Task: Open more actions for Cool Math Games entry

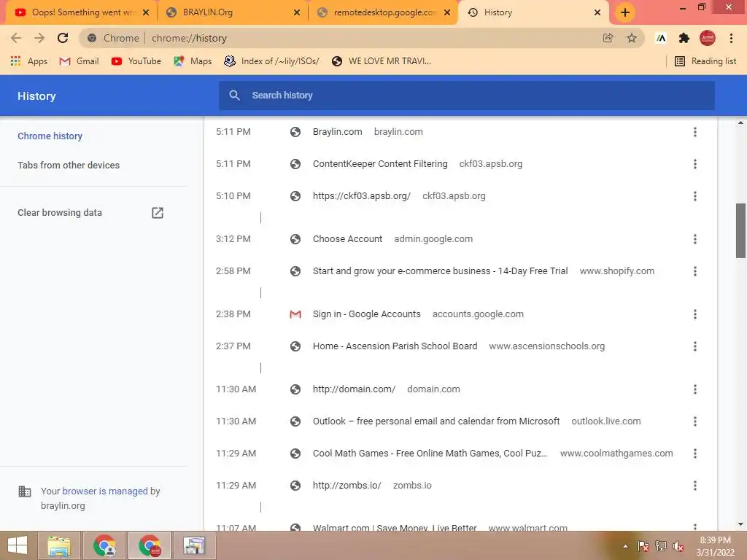Action: (x=695, y=454)
